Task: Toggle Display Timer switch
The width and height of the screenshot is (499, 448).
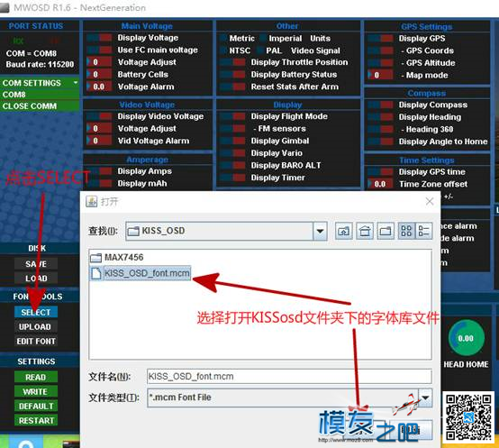Action: (232, 178)
